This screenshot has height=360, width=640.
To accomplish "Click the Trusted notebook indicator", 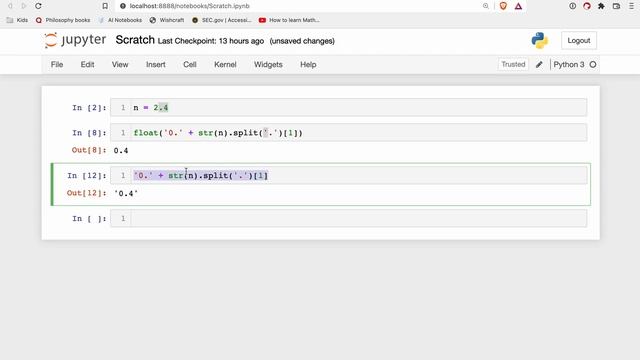I will 513,64.
